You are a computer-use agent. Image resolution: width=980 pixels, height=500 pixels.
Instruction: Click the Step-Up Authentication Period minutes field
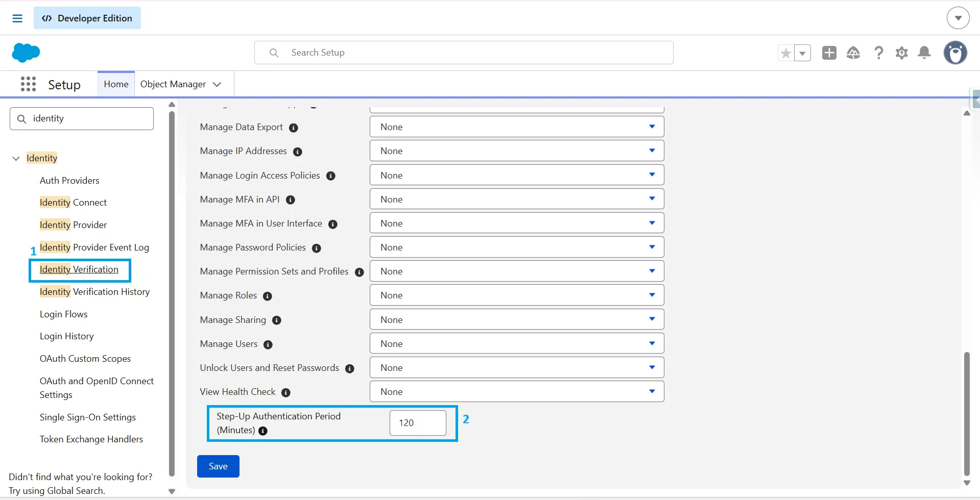coord(418,423)
